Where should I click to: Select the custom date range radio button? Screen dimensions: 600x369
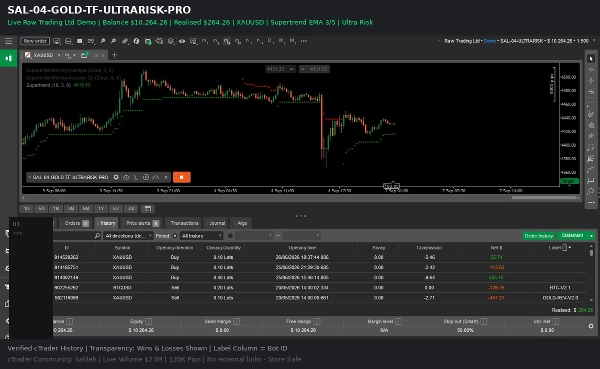click(x=230, y=236)
